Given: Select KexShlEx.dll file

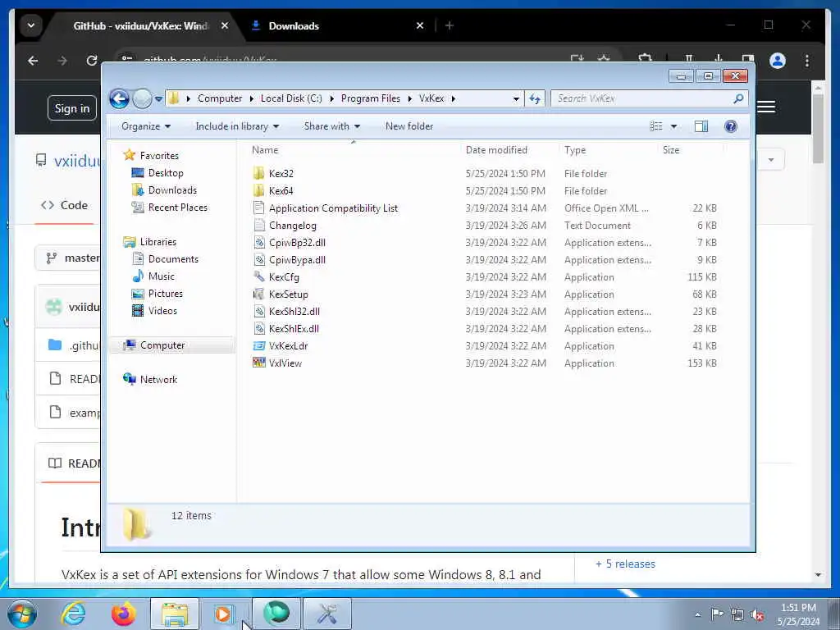Looking at the screenshot, I should (x=294, y=328).
